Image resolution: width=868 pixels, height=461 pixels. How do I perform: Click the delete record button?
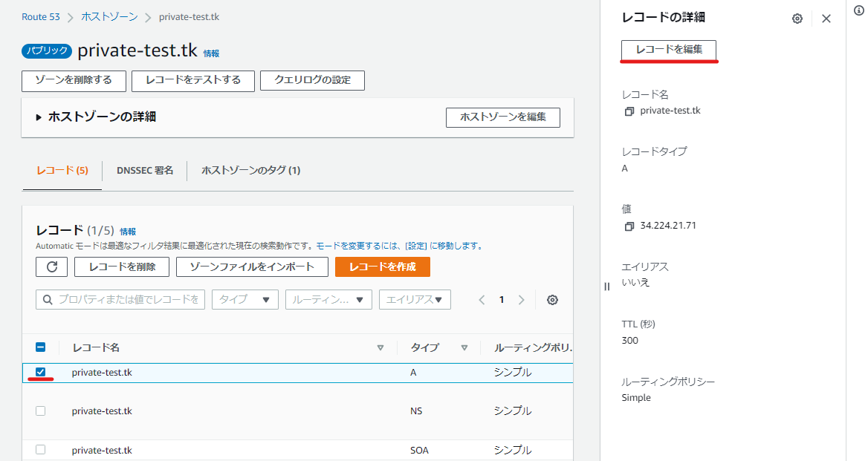pyautogui.click(x=122, y=267)
